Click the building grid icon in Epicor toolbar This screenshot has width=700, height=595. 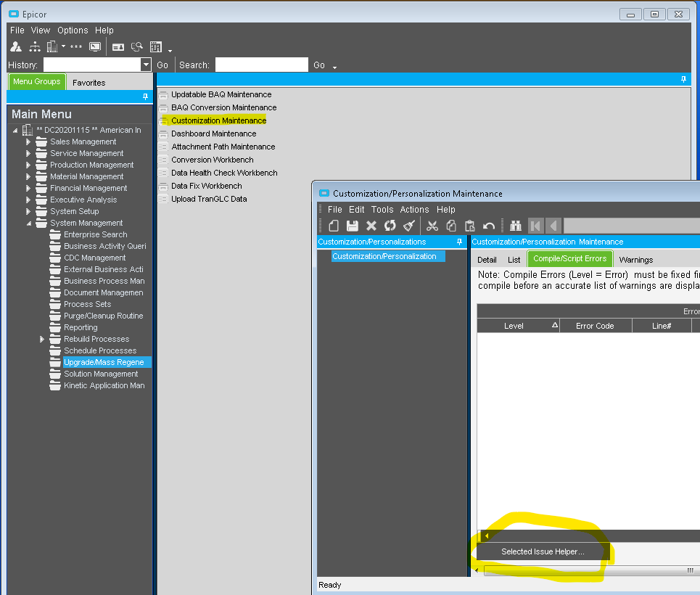(x=156, y=47)
